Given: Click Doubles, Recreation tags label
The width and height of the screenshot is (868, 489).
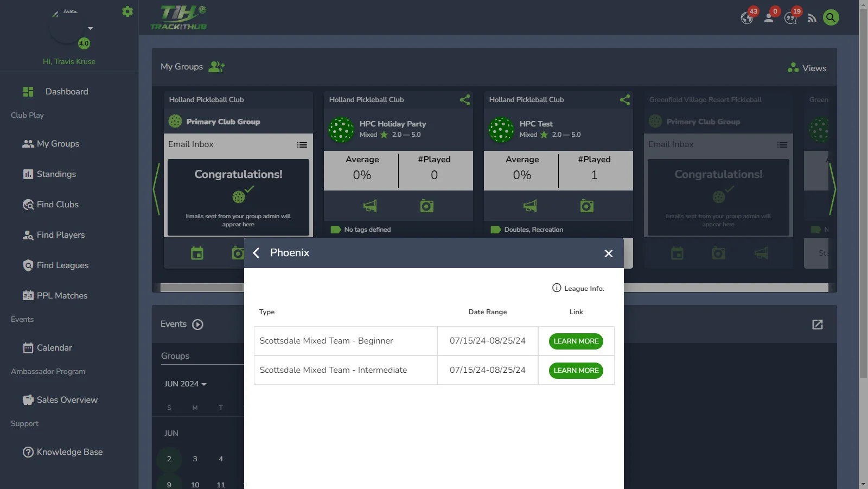Looking at the screenshot, I should tap(534, 230).
